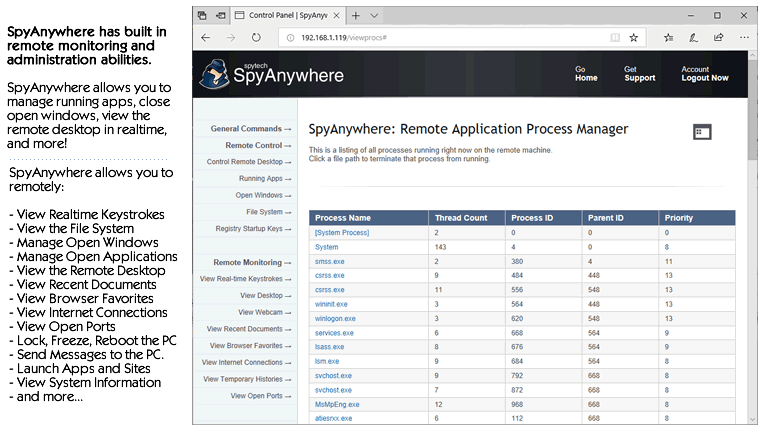Click the SpyAnywhere spy logo
The height and width of the screenshot is (445, 761).
[x=214, y=74]
